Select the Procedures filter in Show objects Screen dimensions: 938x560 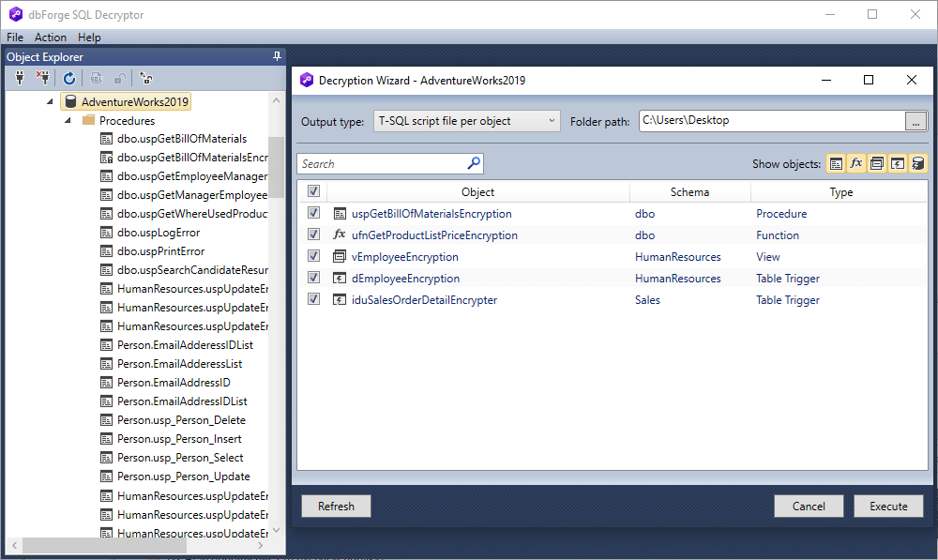[836, 163]
